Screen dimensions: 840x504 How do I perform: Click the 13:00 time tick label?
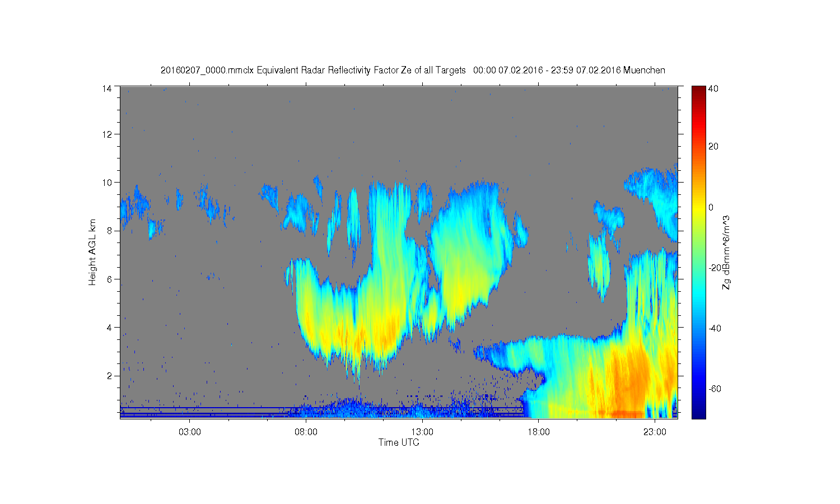(x=422, y=432)
